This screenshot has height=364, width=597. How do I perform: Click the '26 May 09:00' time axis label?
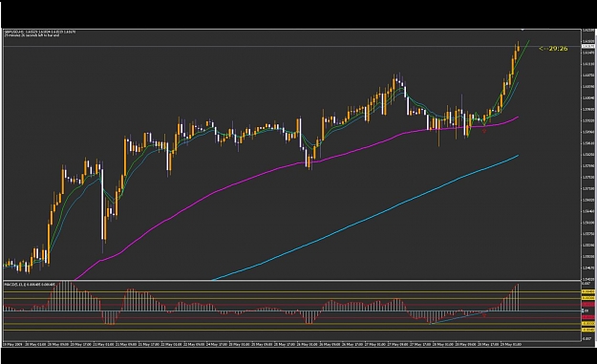(330, 344)
